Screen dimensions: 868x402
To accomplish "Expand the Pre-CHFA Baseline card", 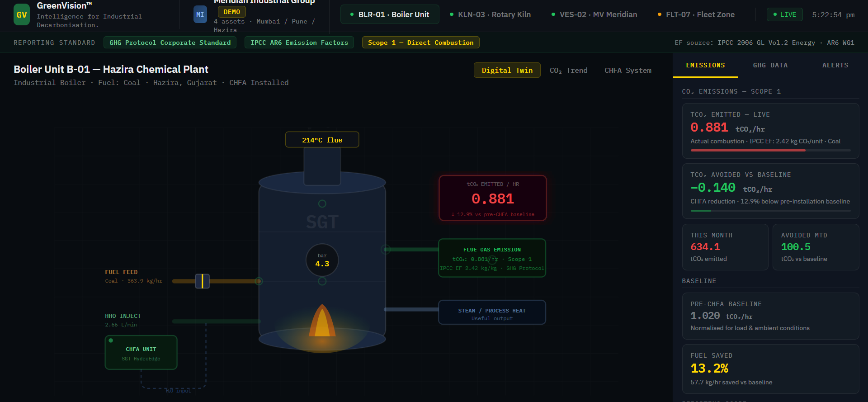I will pos(770,316).
